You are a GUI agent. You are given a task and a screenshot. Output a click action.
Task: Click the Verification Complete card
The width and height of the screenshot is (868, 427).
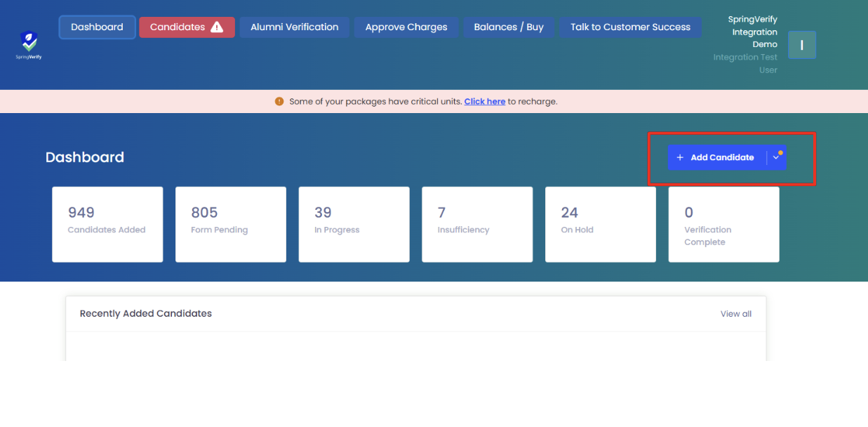click(723, 224)
